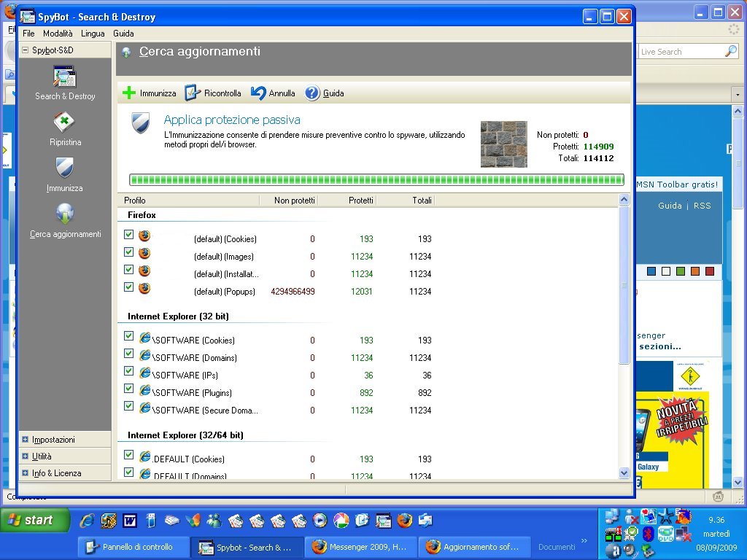Open the File menu
This screenshot has width=747, height=560.
pos(28,34)
